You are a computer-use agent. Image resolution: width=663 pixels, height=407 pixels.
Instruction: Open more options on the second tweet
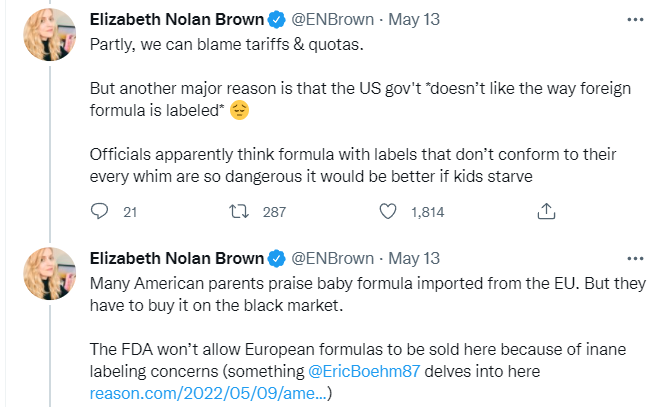point(634,257)
